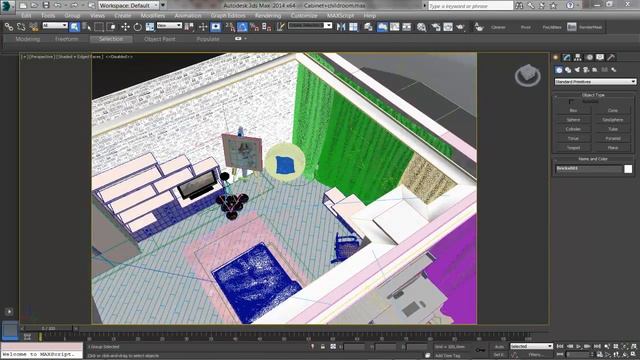Toggle Window/Crossing selection mode
The width and height of the screenshot is (640, 360).
pos(111,27)
